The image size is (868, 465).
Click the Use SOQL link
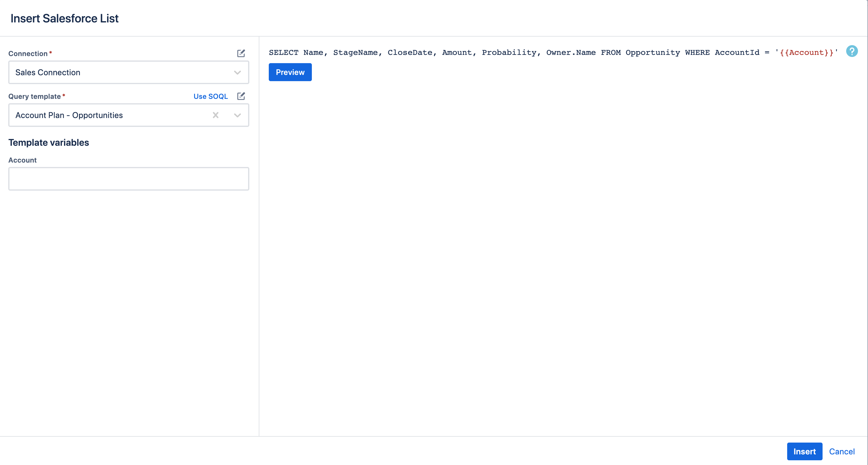coord(211,96)
